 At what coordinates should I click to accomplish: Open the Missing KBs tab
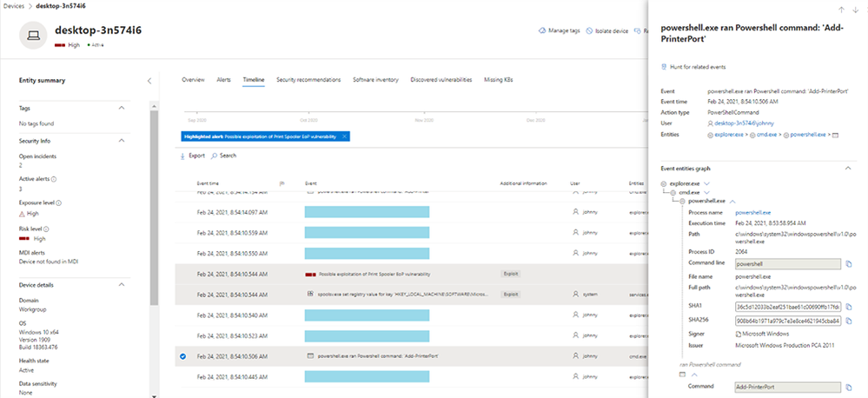498,80
